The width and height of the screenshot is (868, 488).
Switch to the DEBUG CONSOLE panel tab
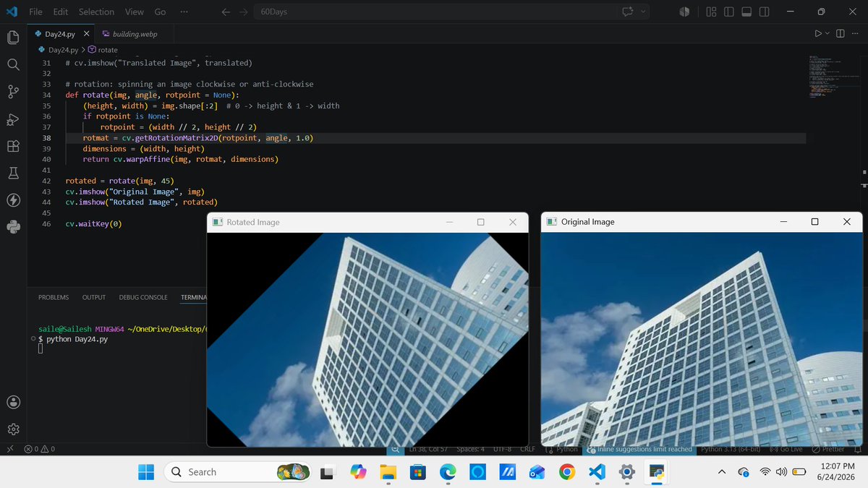tap(143, 297)
